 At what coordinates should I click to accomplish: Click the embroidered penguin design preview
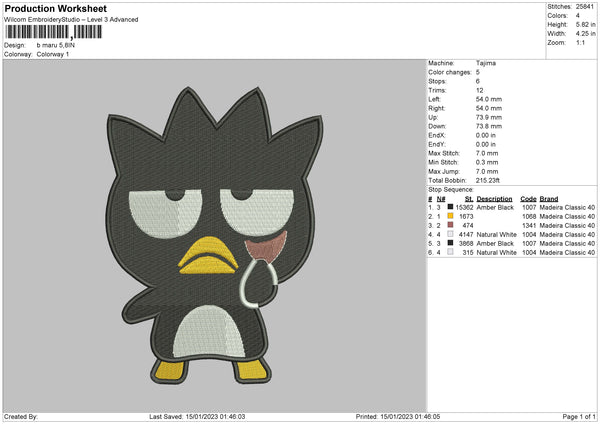pyautogui.click(x=214, y=235)
